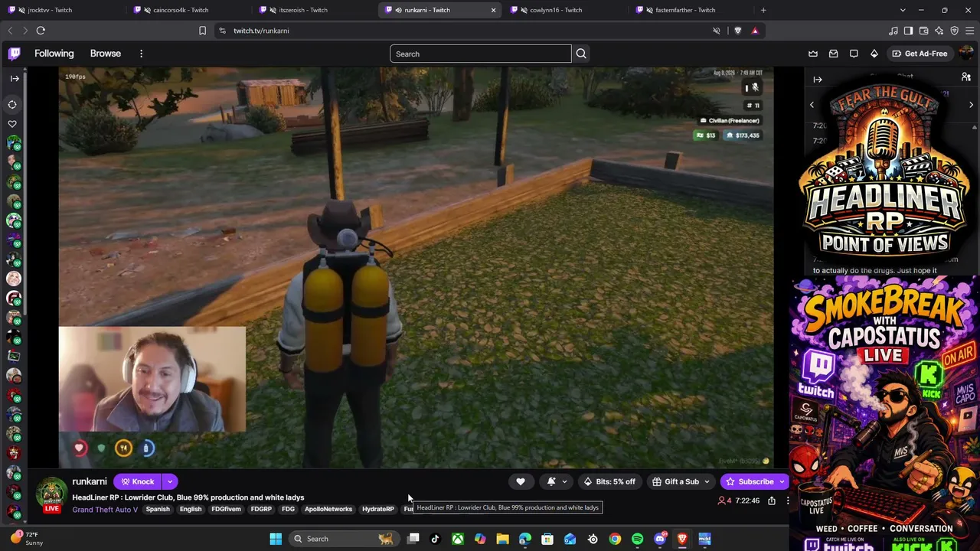Image resolution: width=980 pixels, height=551 pixels.
Task: Select the ApolloNetworks stream tag
Action: pyautogui.click(x=328, y=510)
